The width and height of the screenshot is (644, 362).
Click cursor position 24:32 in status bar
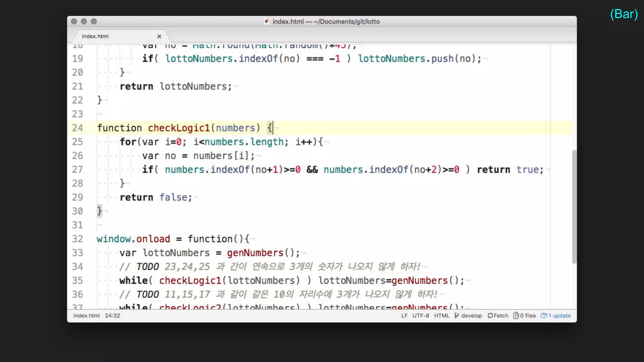click(112, 315)
